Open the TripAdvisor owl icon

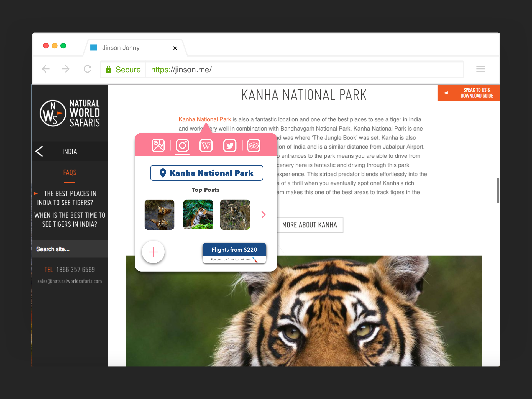coord(254,145)
